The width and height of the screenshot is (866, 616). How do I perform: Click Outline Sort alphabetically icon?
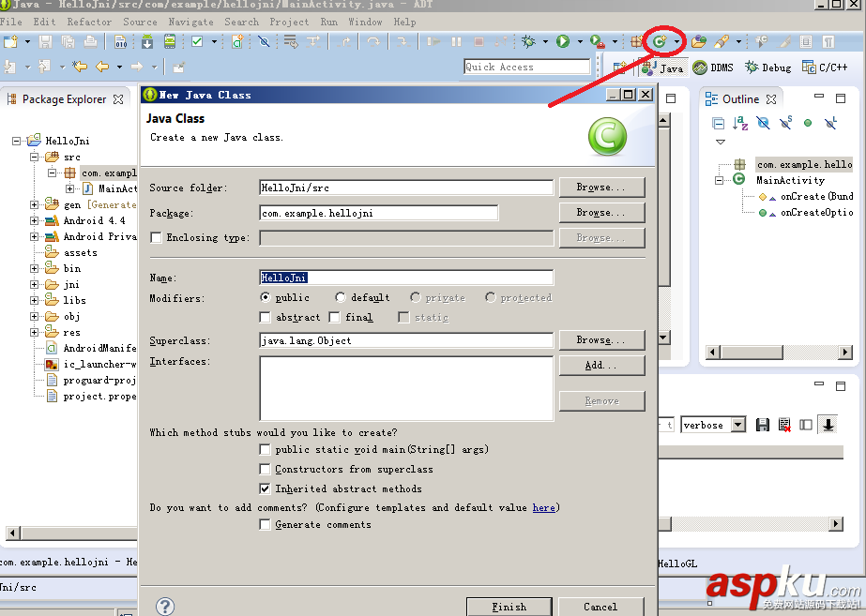coord(740,123)
